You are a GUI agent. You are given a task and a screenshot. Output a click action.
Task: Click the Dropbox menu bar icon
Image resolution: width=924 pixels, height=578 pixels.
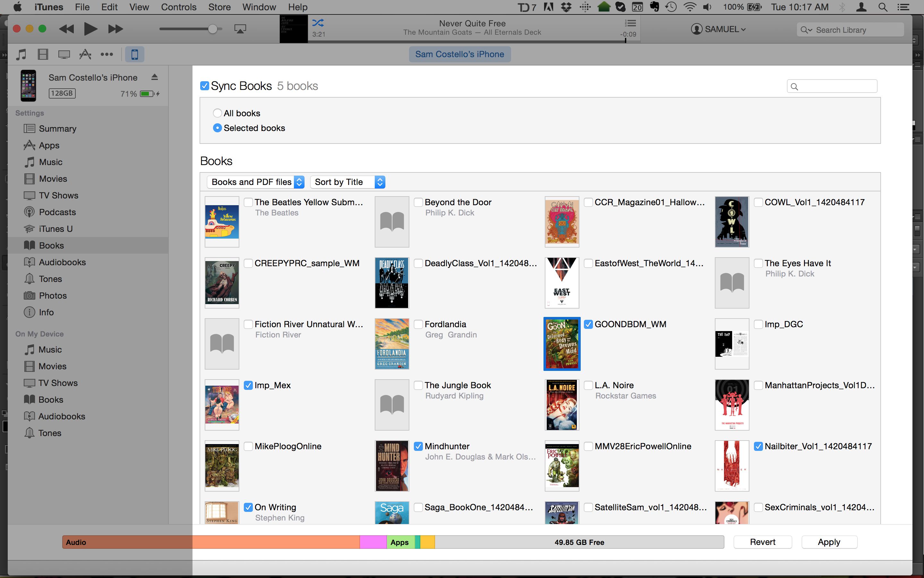(566, 7)
